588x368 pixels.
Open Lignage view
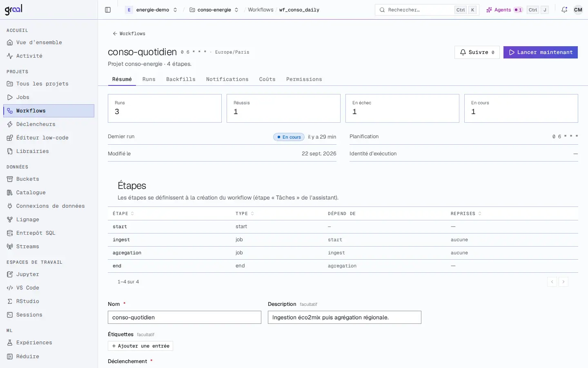pos(49,220)
